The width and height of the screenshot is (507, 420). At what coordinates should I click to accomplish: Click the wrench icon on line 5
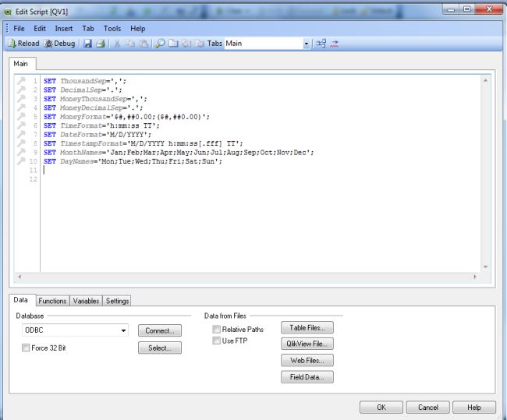click(x=21, y=116)
